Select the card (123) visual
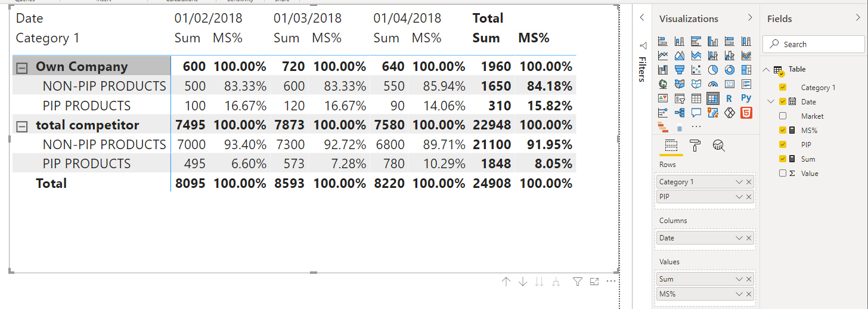The height and width of the screenshot is (309, 868). pos(729,84)
